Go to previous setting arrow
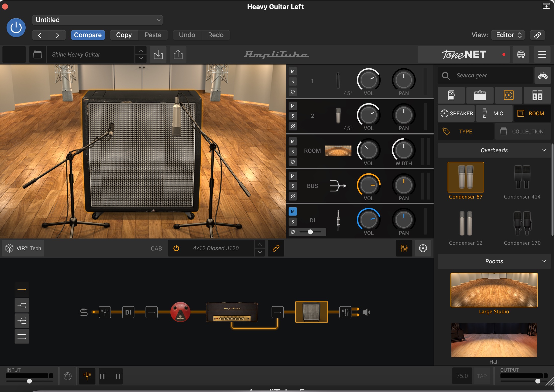Viewport: 555px width, 392px height. pyautogui.click(x=40, y=35)
